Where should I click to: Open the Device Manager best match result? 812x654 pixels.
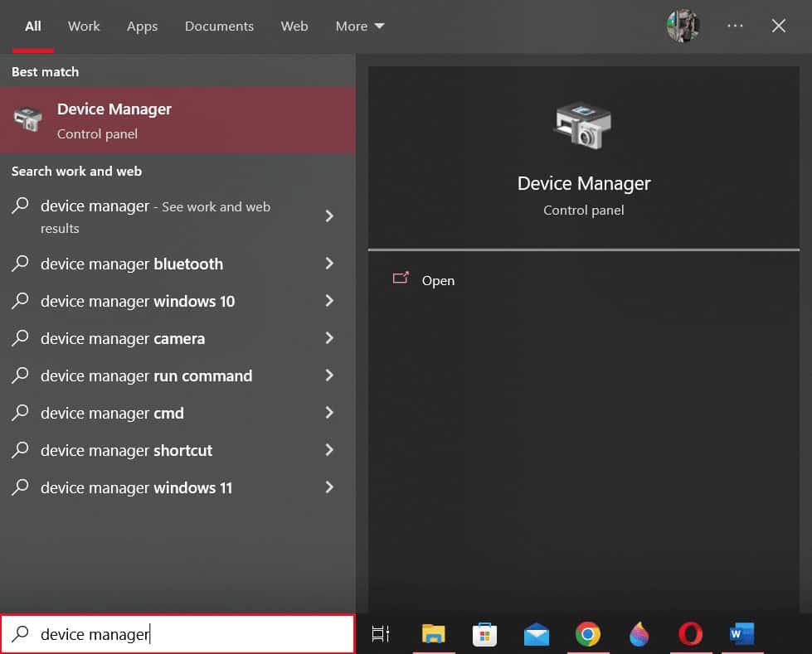(177, 120)
